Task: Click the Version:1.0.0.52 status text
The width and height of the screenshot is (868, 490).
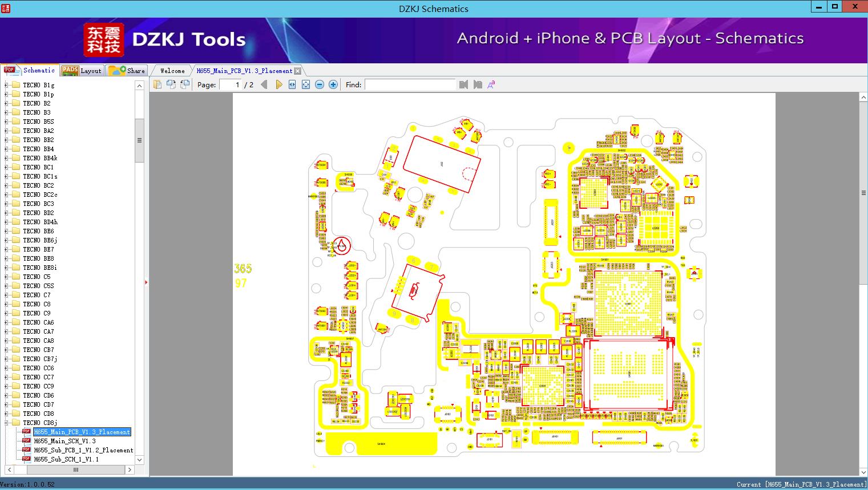Action: pyautogui.click(x=27, y=484)
